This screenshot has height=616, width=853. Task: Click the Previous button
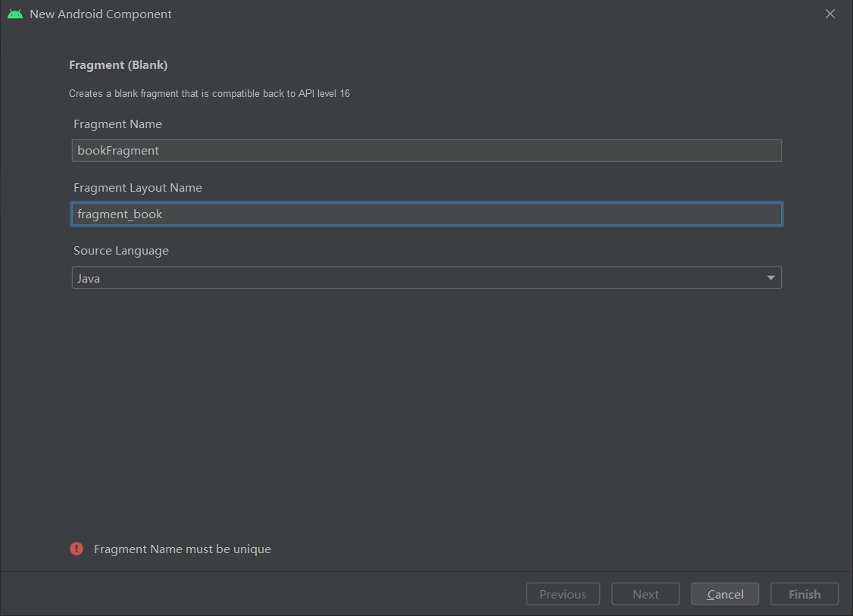tap(563, 594)
